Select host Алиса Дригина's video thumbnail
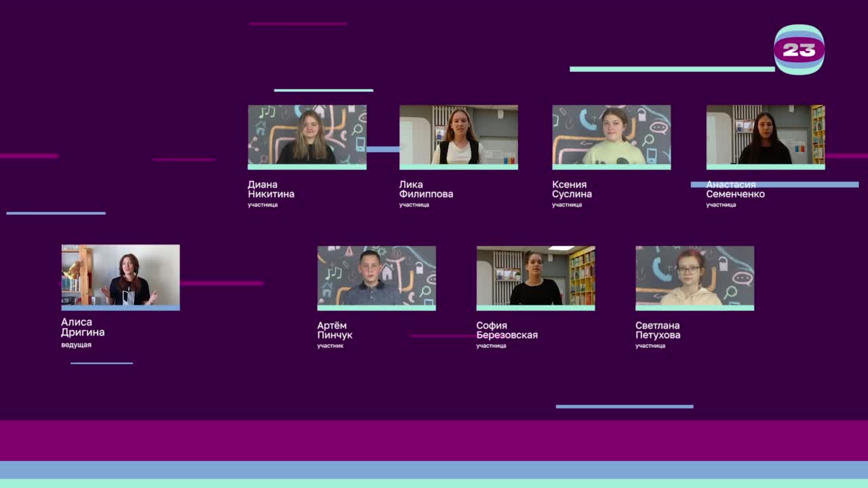The image size is (868, 488). pyautogui.click(x=121, y=276)
